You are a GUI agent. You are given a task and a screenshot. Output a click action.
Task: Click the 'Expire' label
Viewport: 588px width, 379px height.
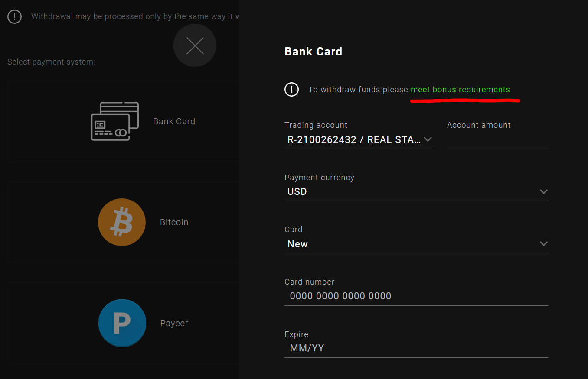click(x=296, y=334)
